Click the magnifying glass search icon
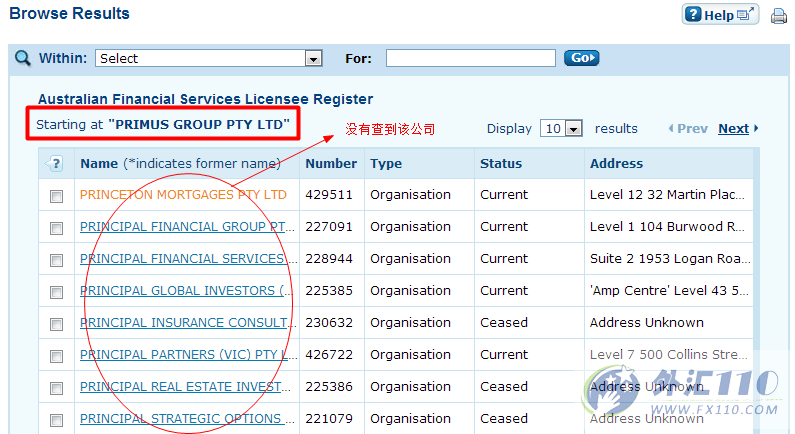The image size is (795, 434). pyautogui.click(x=22, y=58)
